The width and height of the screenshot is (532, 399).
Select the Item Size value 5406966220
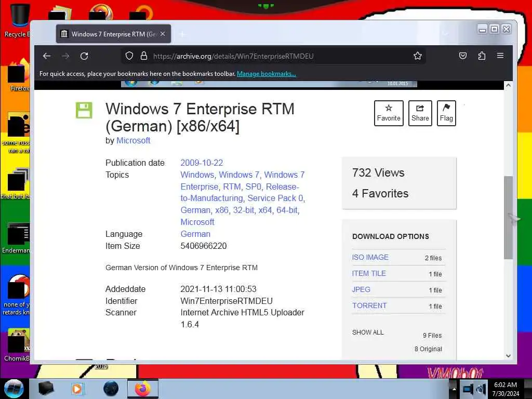click(204, 246)
